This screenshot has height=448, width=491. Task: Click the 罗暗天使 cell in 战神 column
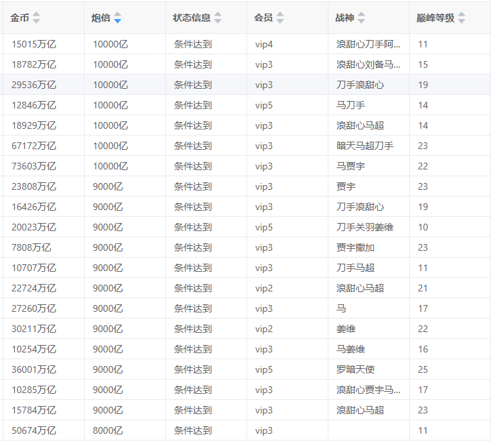click(x=356, y=369)
